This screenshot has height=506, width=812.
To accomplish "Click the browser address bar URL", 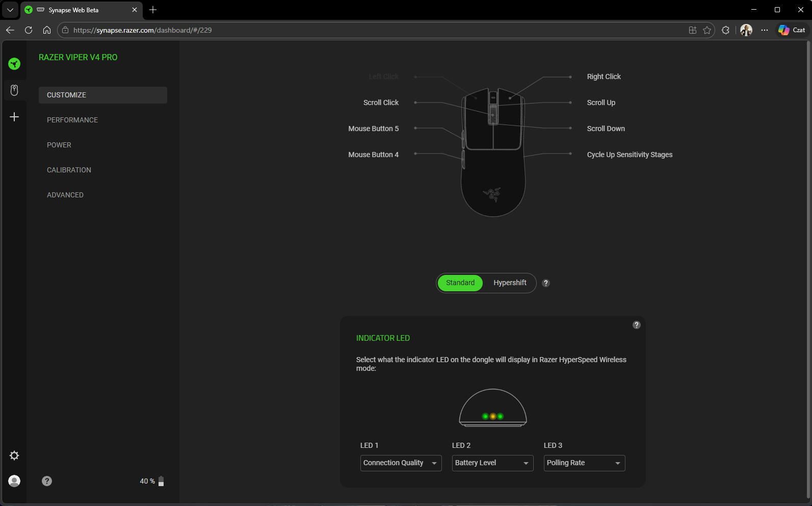I will [142, 30].
